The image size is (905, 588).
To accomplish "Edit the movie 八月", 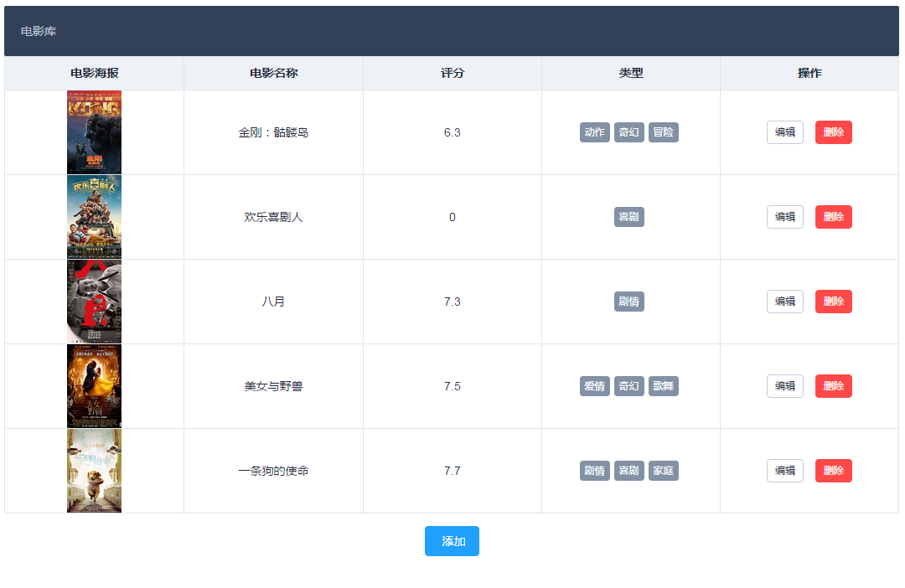I will tap(784, 301).
